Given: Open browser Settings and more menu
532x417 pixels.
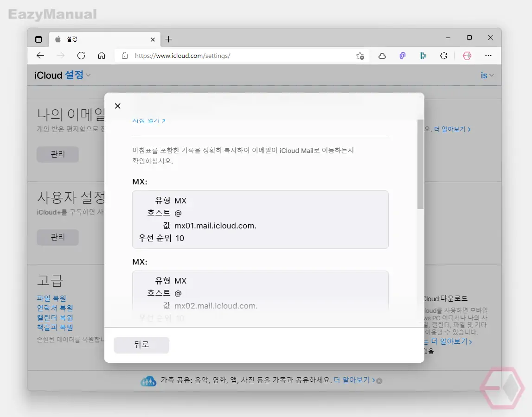Looking at the screenshot, I should coord(488,56).
